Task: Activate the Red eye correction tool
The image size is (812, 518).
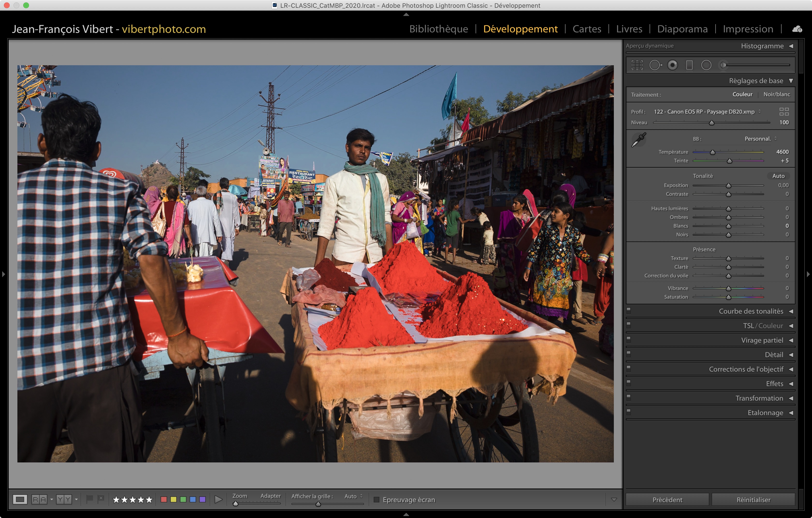Action: point(672,65)
